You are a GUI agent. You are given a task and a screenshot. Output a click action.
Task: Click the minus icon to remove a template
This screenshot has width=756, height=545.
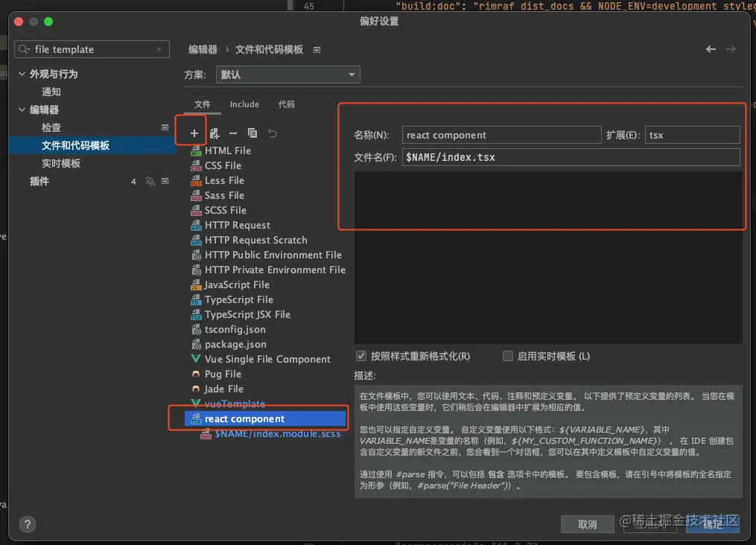tap(232, 133)
